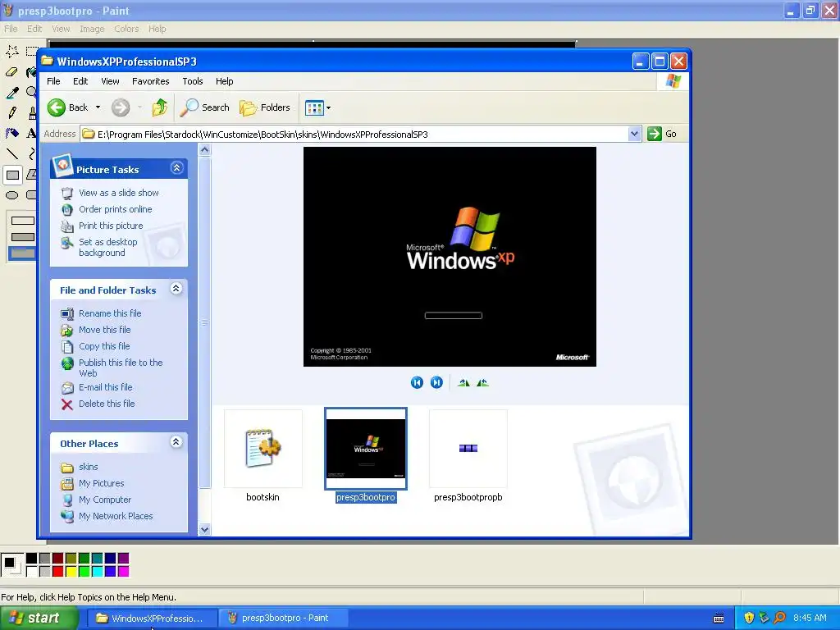Click Rename this file

click(110, 313)
